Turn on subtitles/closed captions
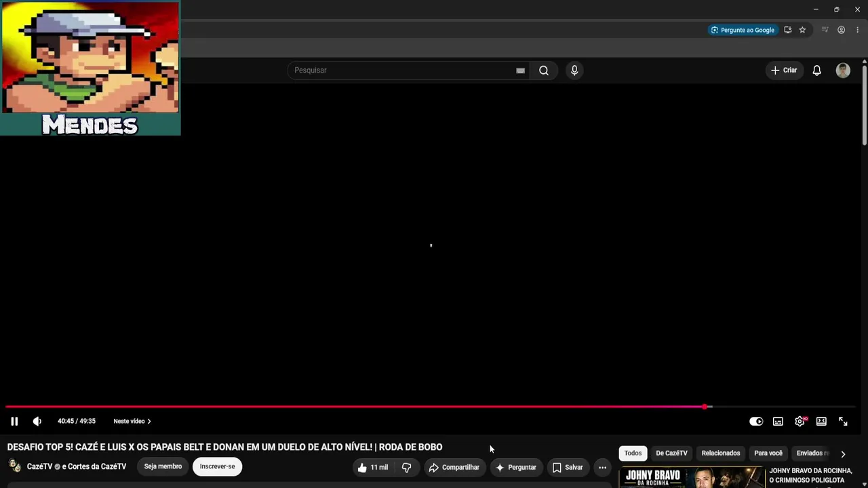Viewport: 868px width, 488px height. [x=778, y=421]
